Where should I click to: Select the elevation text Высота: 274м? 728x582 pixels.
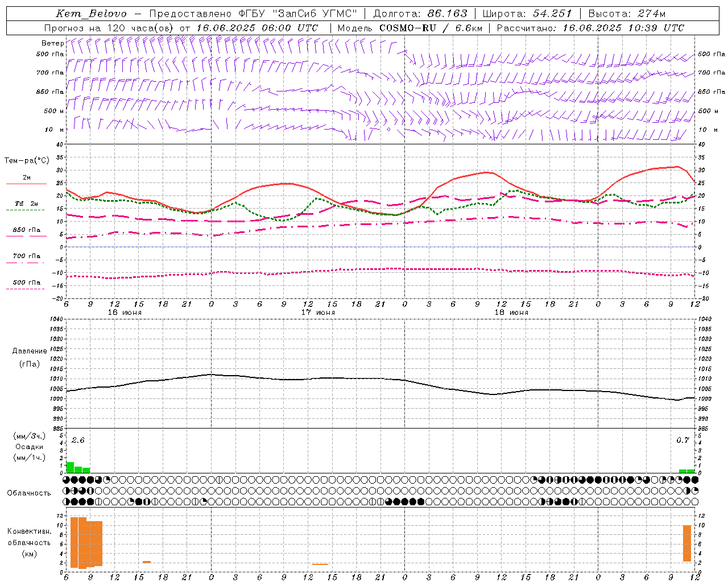(627, 14)
